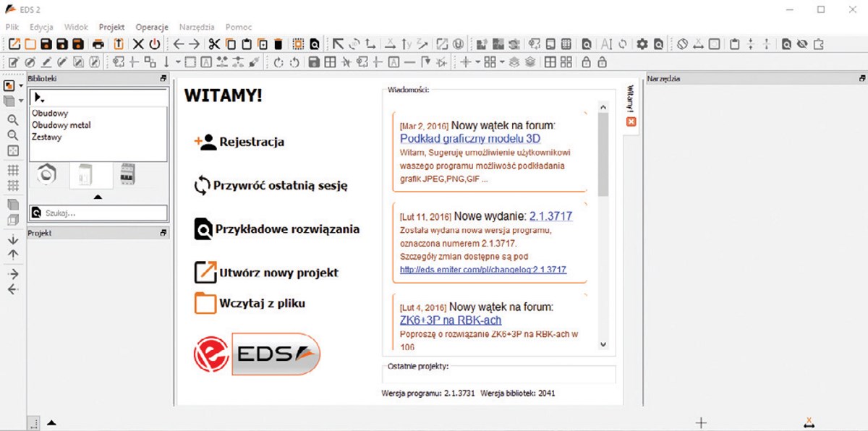
Task: Click the news panel scrollbar thumb
Action: pyautogui.click(x=604, y=154)
